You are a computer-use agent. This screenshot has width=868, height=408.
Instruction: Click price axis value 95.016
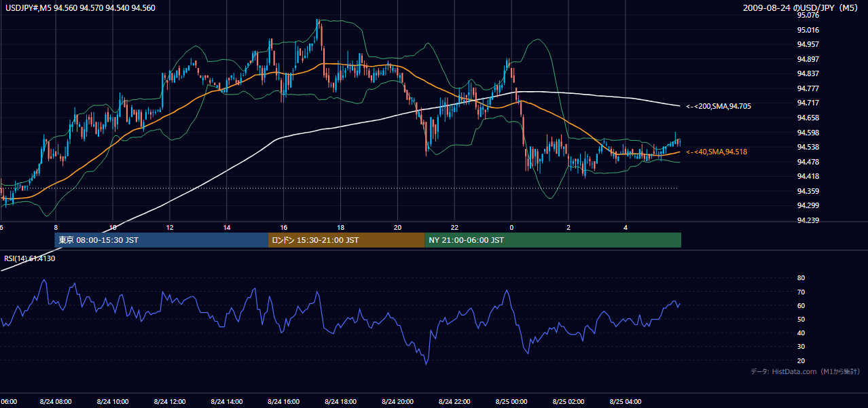808,30
